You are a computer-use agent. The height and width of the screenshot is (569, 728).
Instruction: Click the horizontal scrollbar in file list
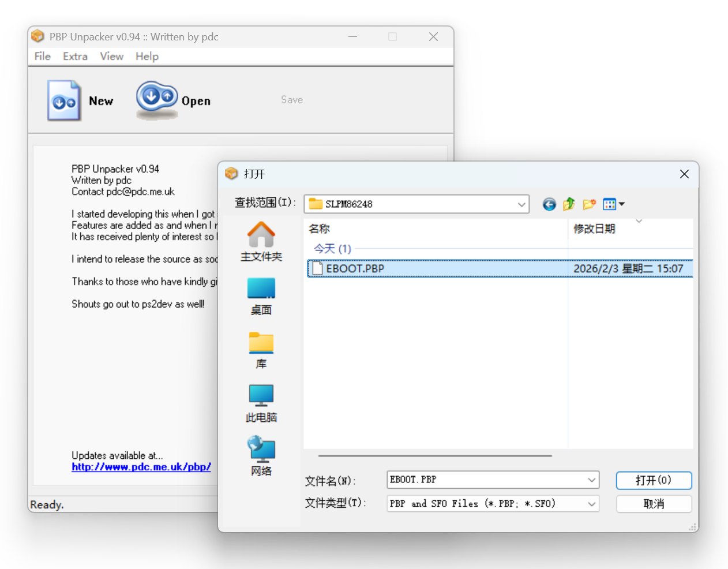point(435,456)
